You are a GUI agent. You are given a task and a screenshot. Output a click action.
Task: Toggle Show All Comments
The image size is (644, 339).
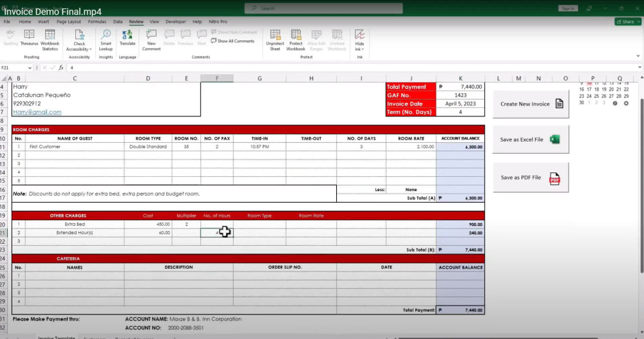[x=232, y=41]
